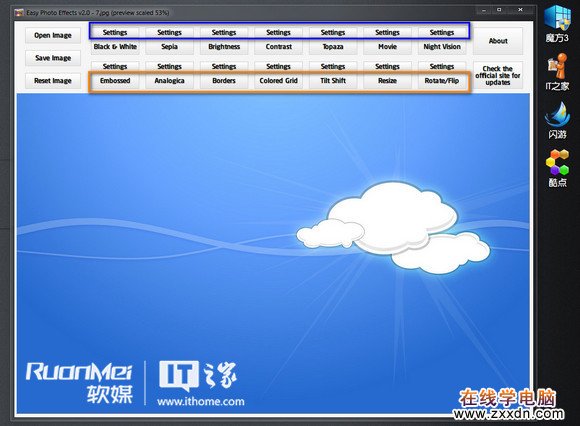Viewport: 580px width, 426px height.
Task: Apply the Tilt Shift effect
Action: point(333,81)
